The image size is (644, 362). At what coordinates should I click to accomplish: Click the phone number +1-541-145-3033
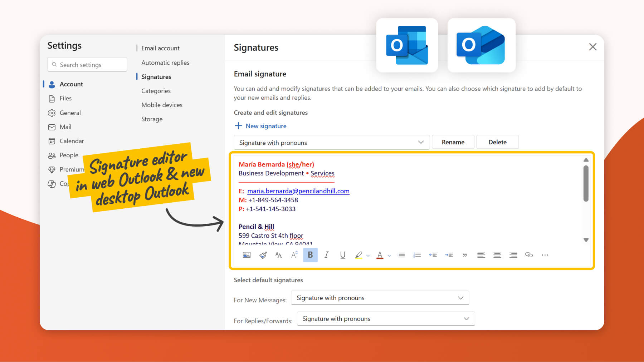pyautogui.click(x=271, y=209)
